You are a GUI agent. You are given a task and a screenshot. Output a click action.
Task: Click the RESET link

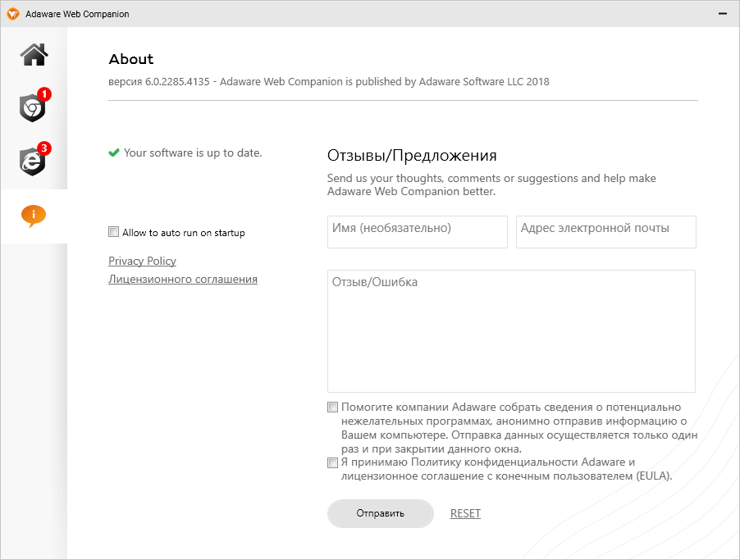point(465,513)
